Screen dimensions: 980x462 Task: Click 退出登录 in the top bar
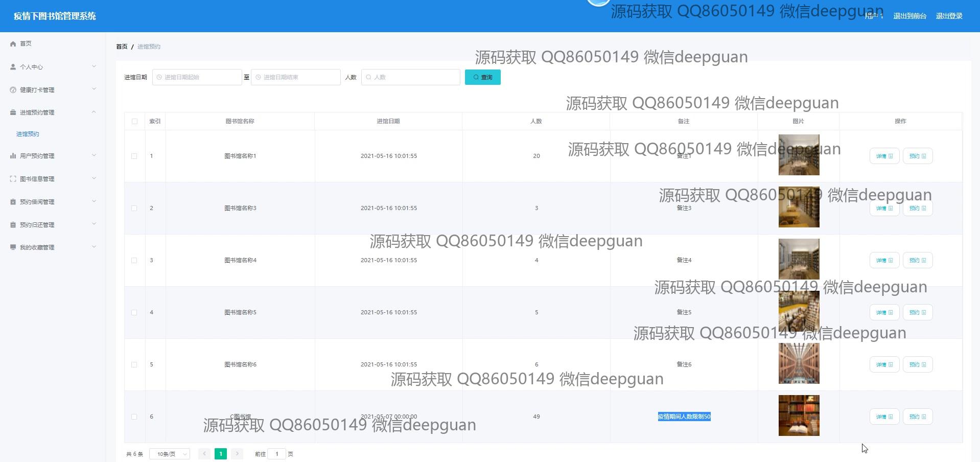[949, 16]
